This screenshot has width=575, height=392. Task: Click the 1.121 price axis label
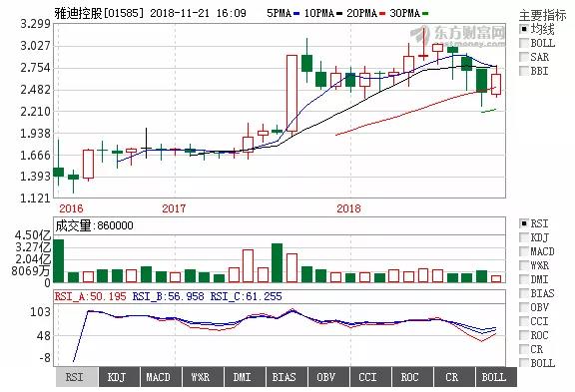pyautogui.click(x=35, y=198)
